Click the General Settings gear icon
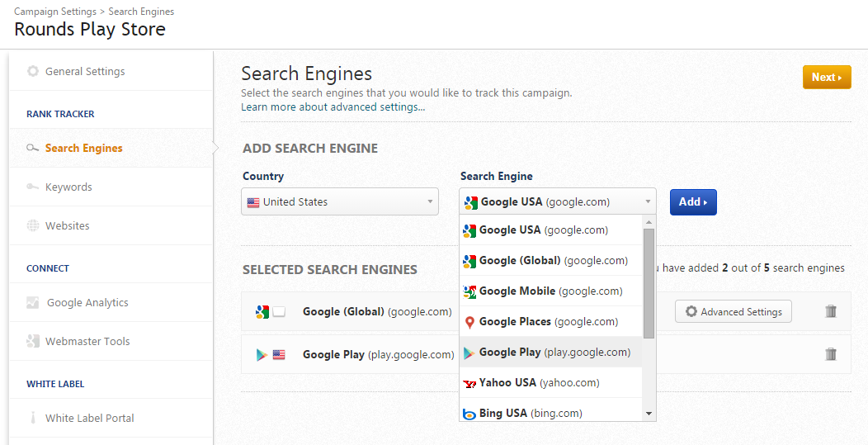The image size is (868, 445). (33, 71)
